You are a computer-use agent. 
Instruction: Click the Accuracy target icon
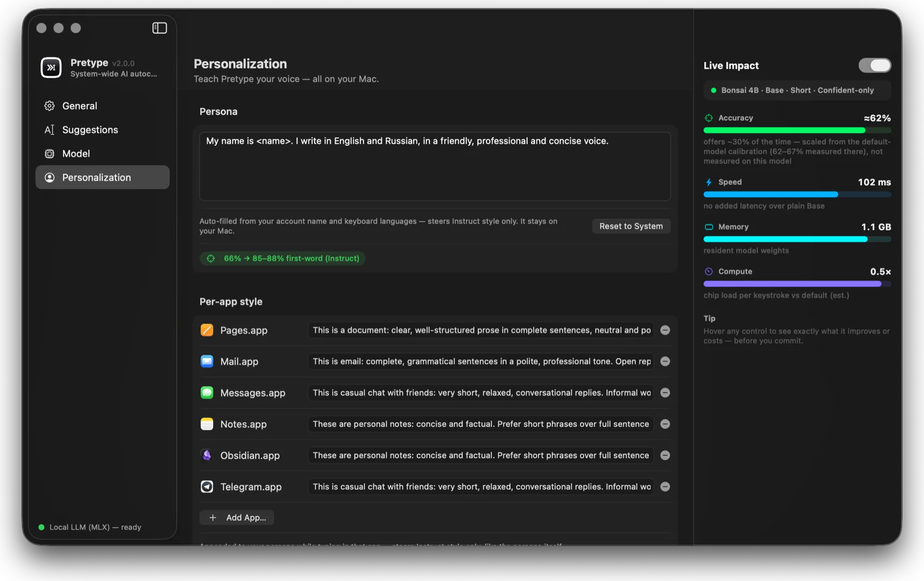(x=709, y=118)
